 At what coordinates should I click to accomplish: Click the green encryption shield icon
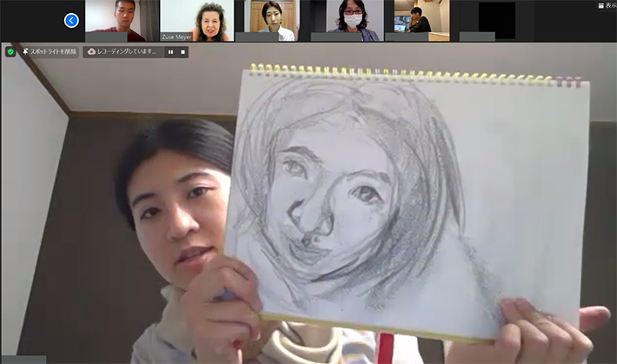coord(10,52)
